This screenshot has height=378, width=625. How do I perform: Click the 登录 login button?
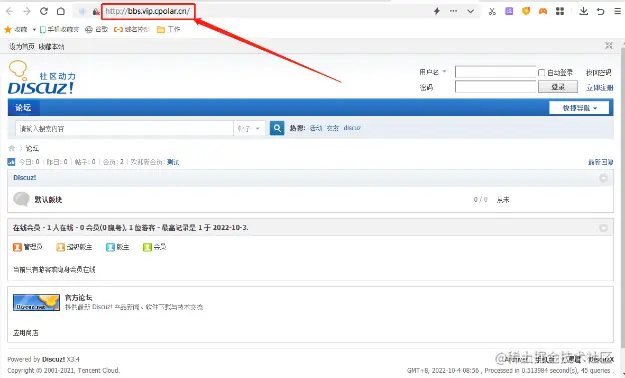(x=558, y=87)
